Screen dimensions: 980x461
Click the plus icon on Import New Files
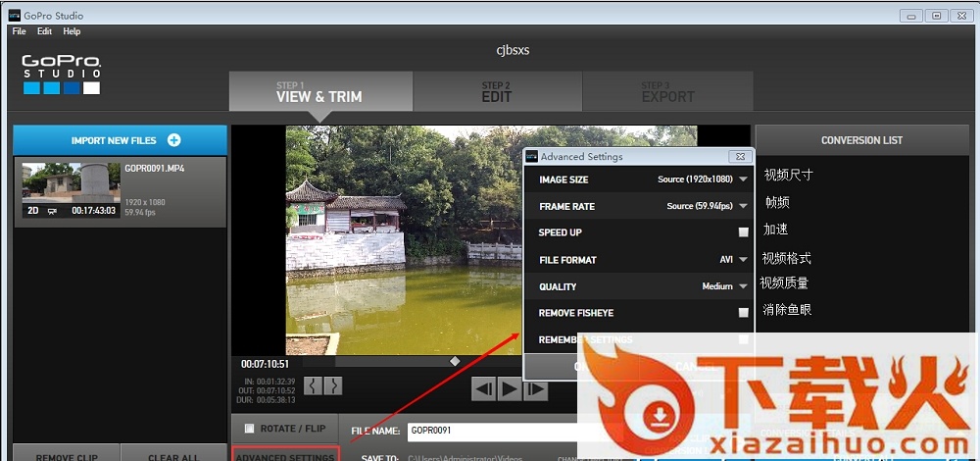click(x=173, y=140)
